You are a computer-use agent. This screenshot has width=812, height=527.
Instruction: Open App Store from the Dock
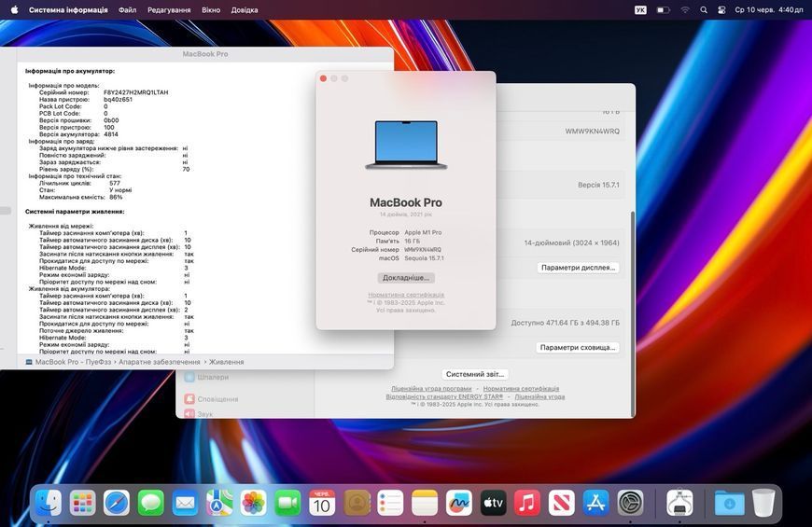[595, 503]
